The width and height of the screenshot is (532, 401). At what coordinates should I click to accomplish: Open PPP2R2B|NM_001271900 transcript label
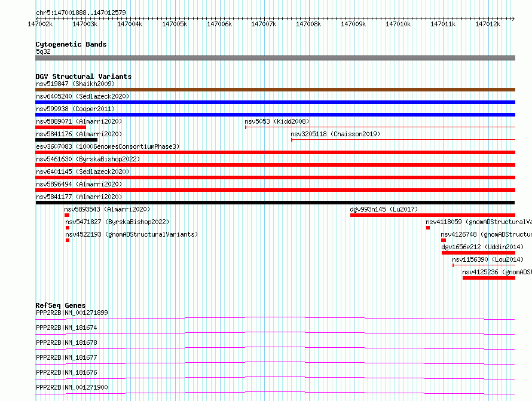(x=72, y=387)
